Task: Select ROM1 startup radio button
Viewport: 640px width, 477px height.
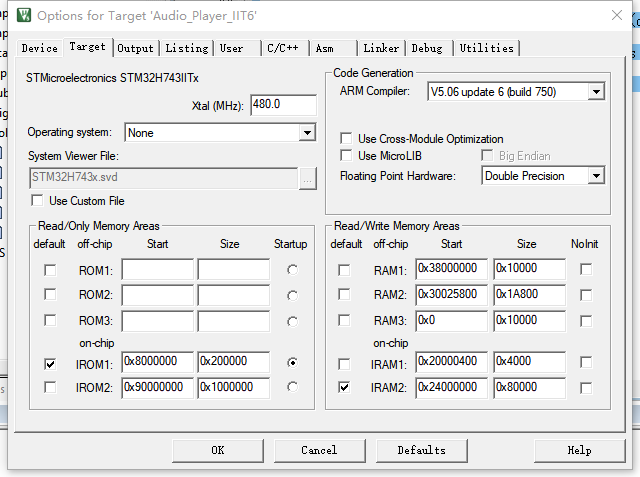Action: click(292, 270)
